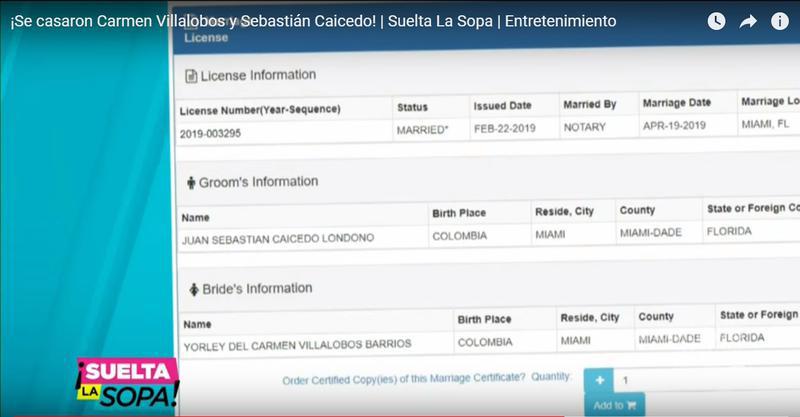Screen dimensions: 800x417
Task: Click the Status column header
Action: click(412, 107)
